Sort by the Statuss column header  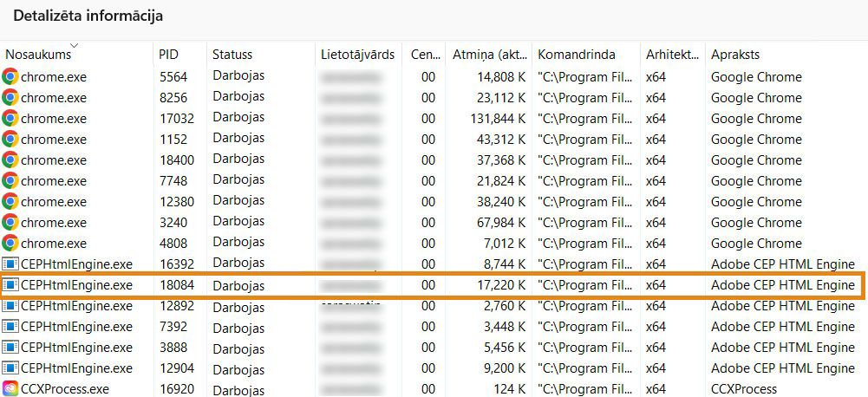[232, 55]
